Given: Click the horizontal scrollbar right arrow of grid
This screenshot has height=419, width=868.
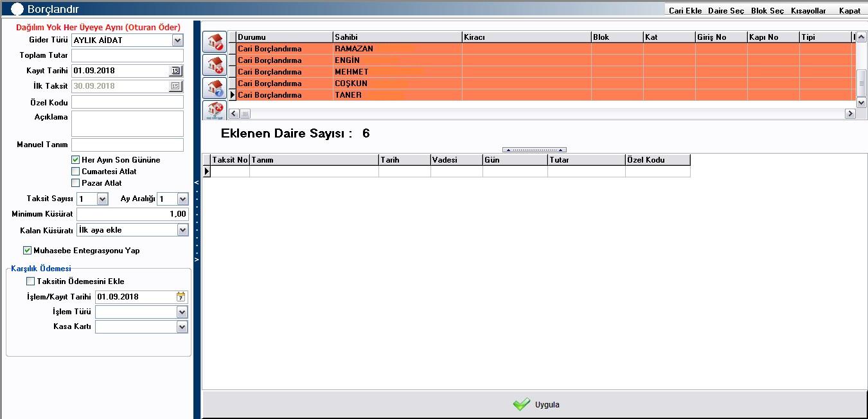Looking at the screenshot, I should click(x=850, y=114).
